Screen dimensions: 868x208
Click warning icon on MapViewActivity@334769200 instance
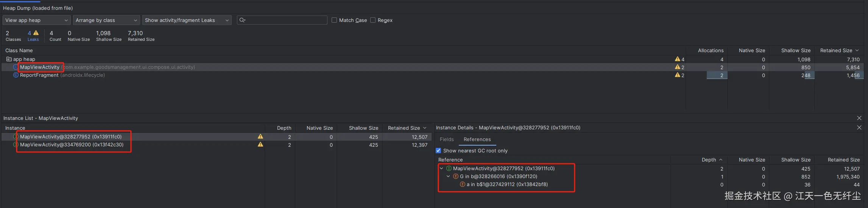[260, 144]
